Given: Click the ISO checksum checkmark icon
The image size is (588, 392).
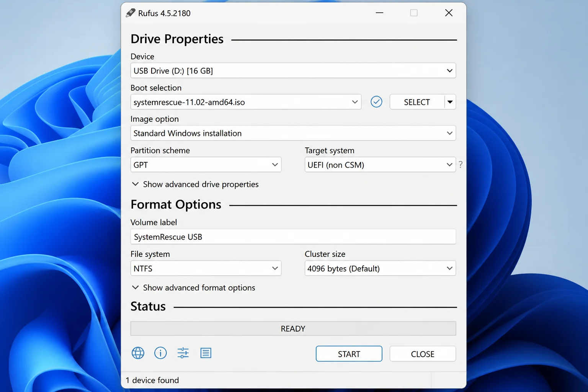Looking at the screenshot, I should point(376,102).
